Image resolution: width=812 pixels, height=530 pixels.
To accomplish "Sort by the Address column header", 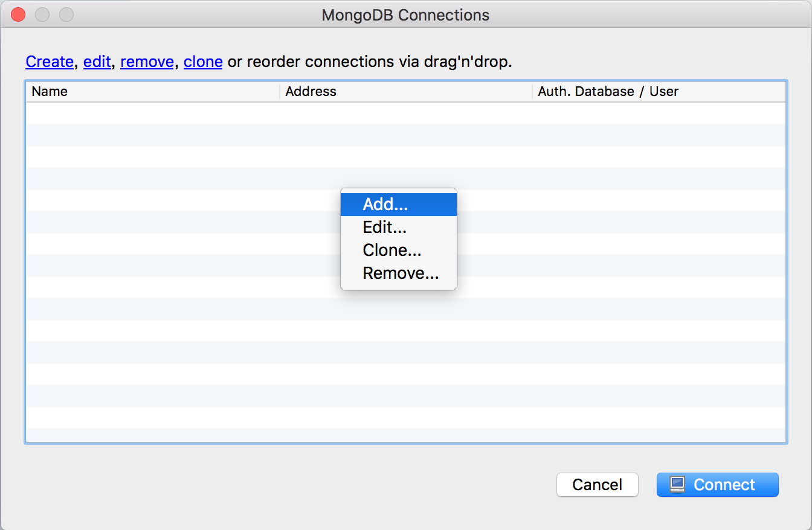I will click(x=406, y=92).
